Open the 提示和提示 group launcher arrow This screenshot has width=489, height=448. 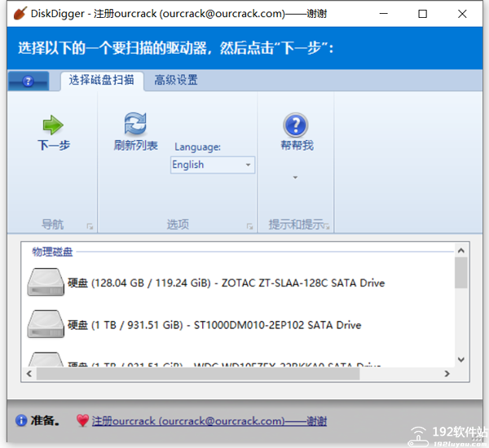point(327,226)
